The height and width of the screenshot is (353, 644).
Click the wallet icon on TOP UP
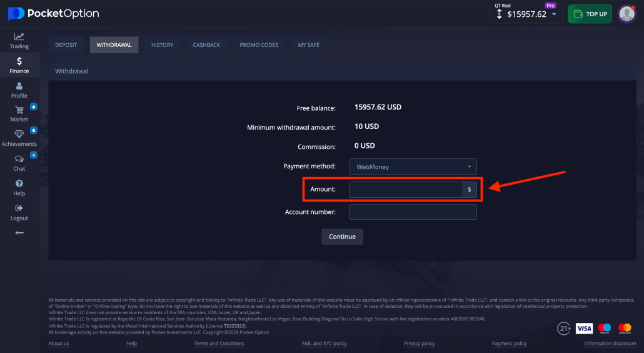(x=578, y=14)
